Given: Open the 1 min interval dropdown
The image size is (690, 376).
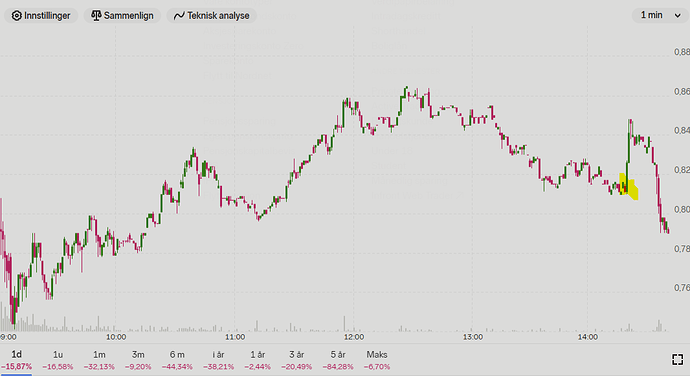Looking at the screenshot, I should tap(661, 15).
